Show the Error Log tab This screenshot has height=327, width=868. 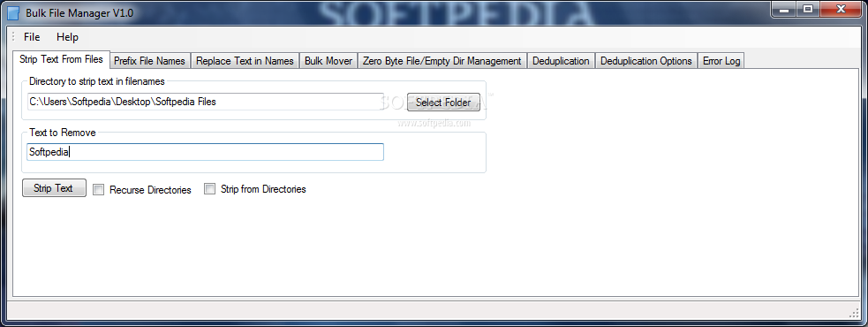click(721, 61)
